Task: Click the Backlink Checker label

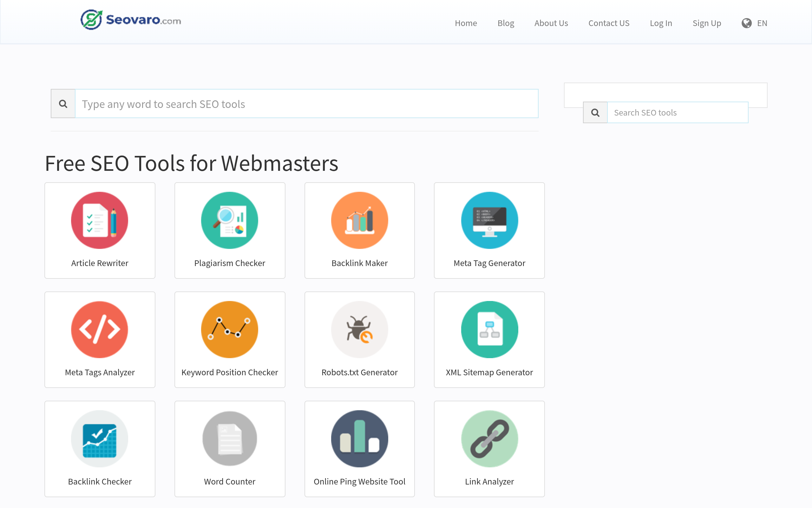Action: (x=100, y=481)
